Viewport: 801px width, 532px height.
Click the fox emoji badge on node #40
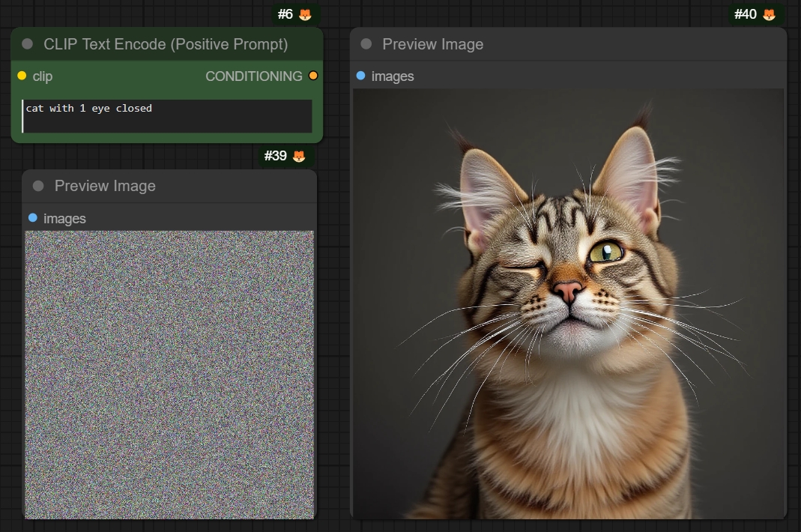point(769,13)
